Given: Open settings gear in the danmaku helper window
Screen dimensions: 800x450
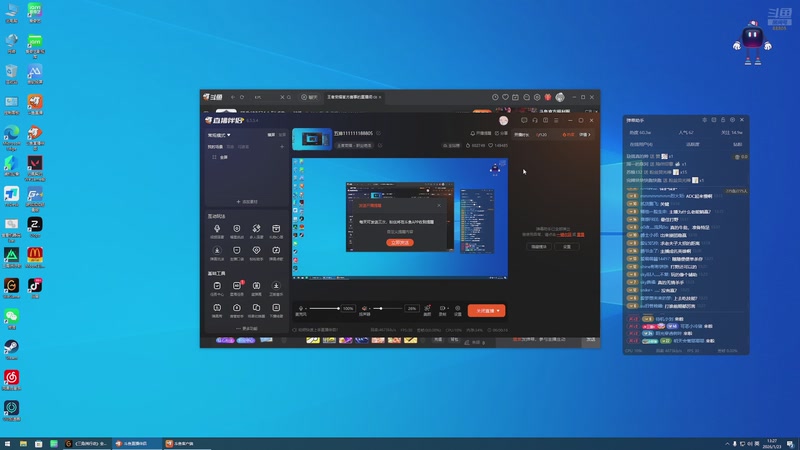Looking at the screenshot, I should (732, 120).
